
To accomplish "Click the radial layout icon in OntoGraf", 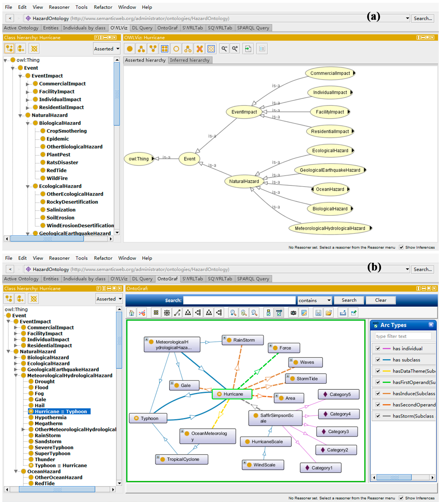I will (x=167, y=313).
